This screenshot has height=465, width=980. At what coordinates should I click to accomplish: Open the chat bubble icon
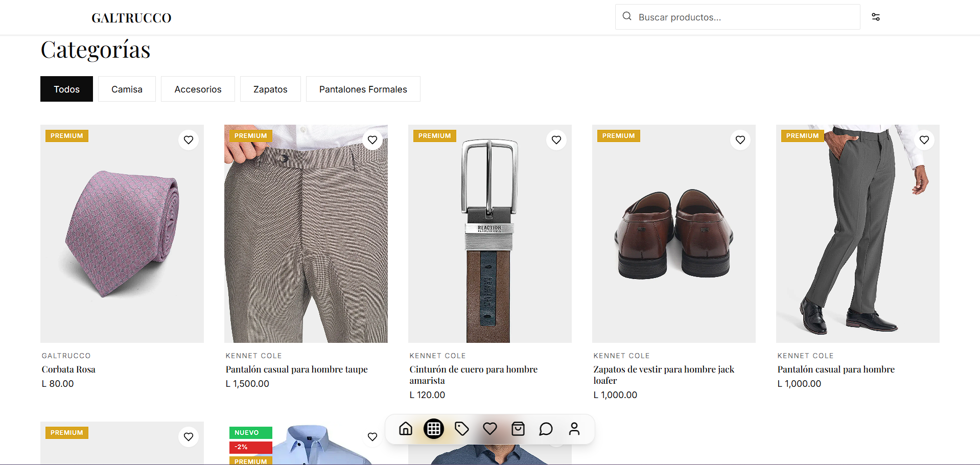tap(546, 429)
